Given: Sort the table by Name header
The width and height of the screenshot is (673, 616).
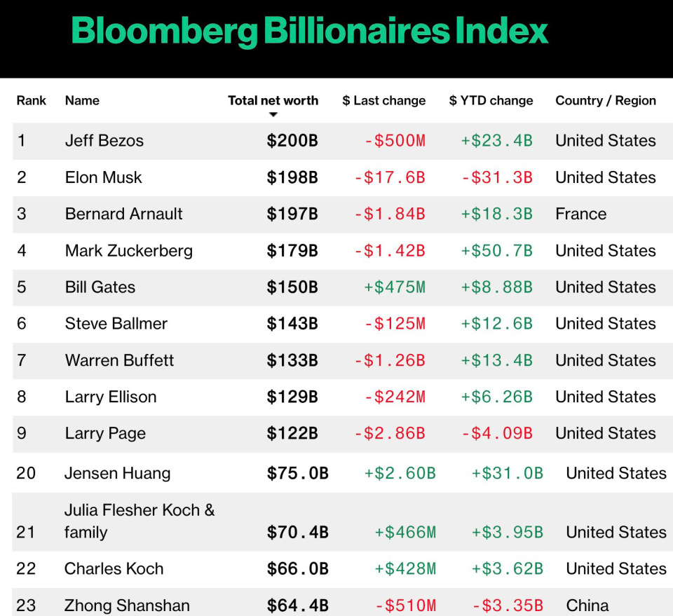Looking at the screenshot, I should click(x=82, y=100).
